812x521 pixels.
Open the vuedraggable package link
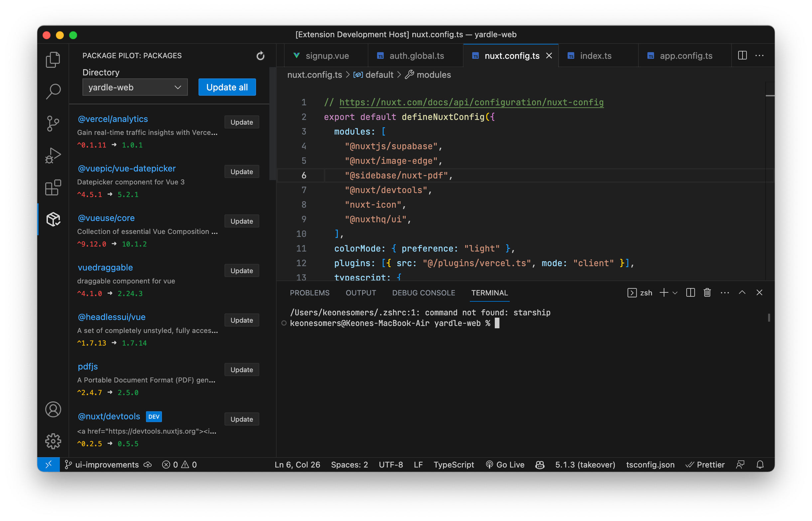pos(105,267)
